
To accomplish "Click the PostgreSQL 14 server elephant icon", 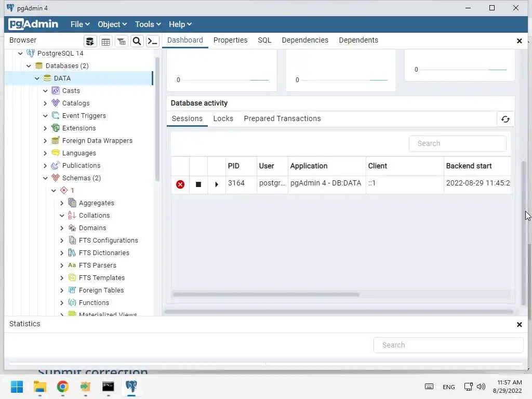I will (x=31, y=54).
